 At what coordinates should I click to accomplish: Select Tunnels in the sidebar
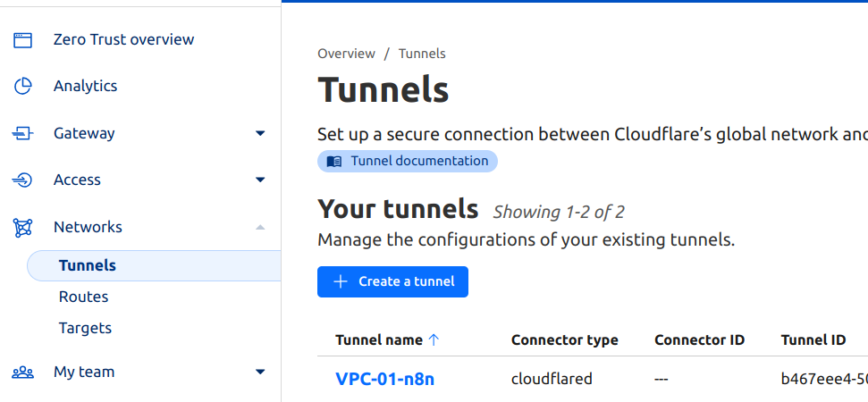point(88,265)
